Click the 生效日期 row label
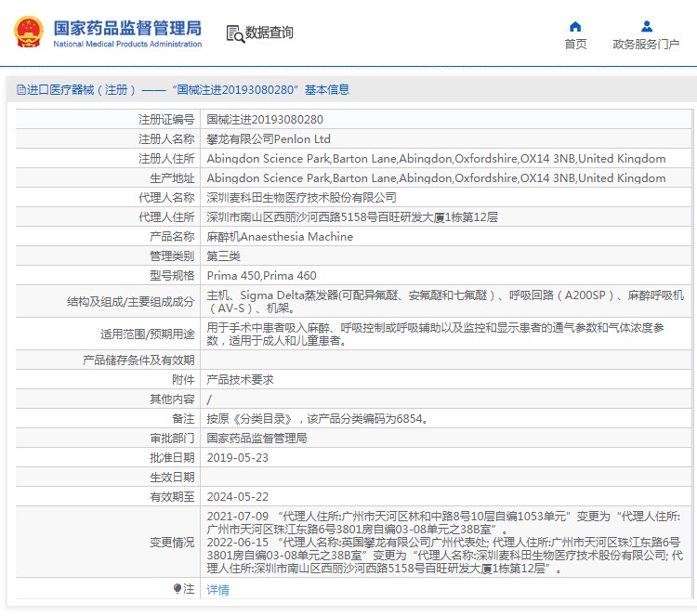 (x=172, y=478)
